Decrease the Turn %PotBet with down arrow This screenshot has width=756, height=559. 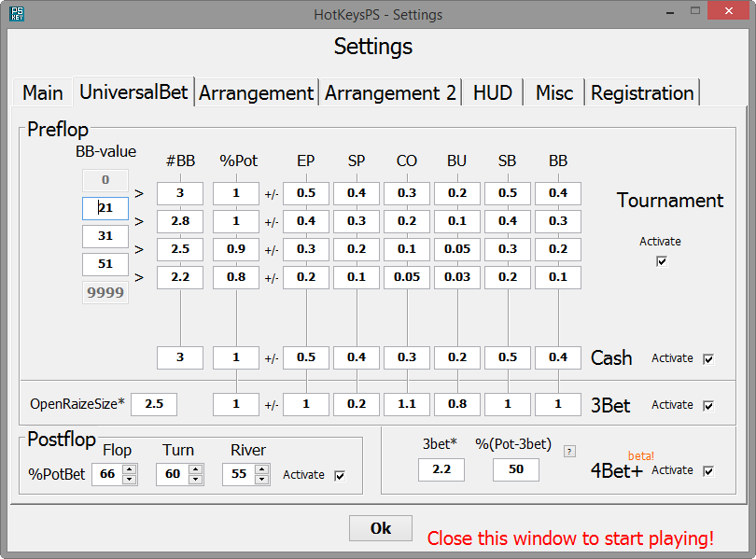coord(195,479)
